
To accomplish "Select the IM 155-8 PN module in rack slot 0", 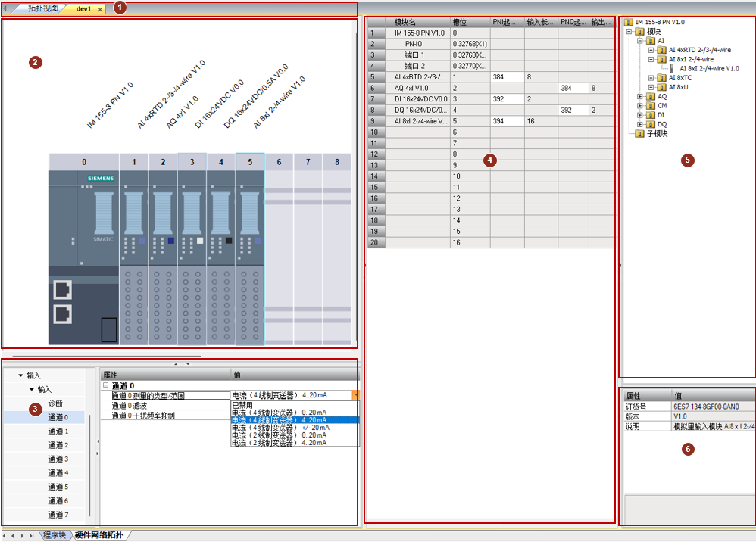I will pyautogui.click(x=84, y=257).
